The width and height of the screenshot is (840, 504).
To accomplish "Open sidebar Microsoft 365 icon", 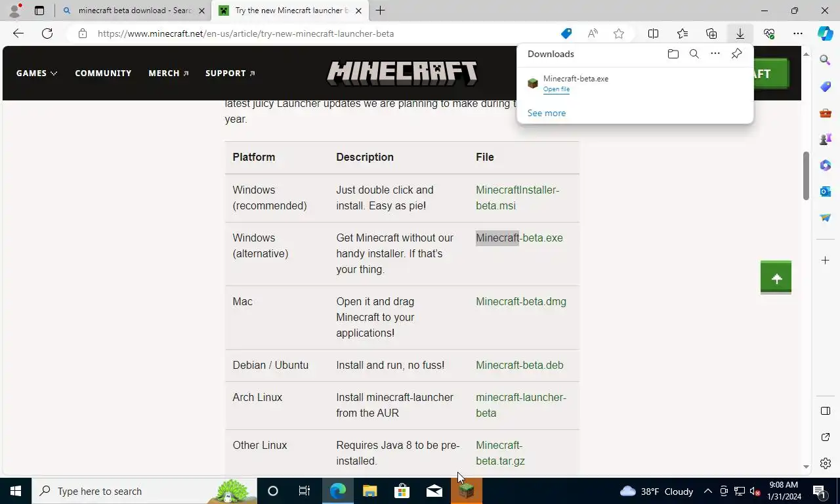I will click(826, 165).
